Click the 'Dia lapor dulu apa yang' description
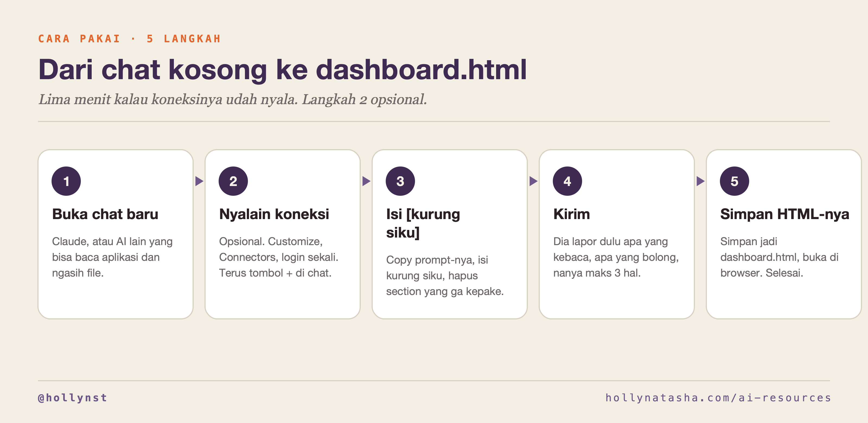Image resolution: width=868 pixels, height=423 pixels. coord(616,257)
